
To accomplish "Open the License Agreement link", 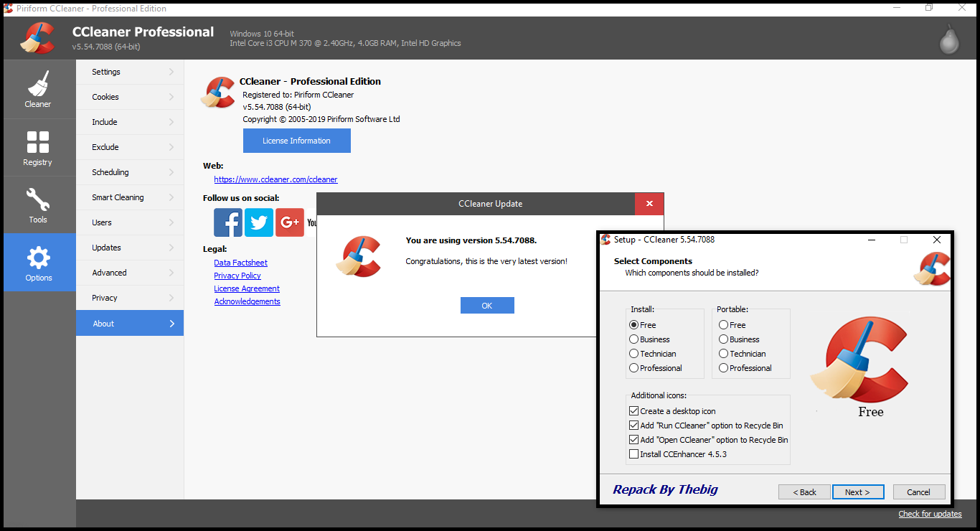I will (247, 288).
